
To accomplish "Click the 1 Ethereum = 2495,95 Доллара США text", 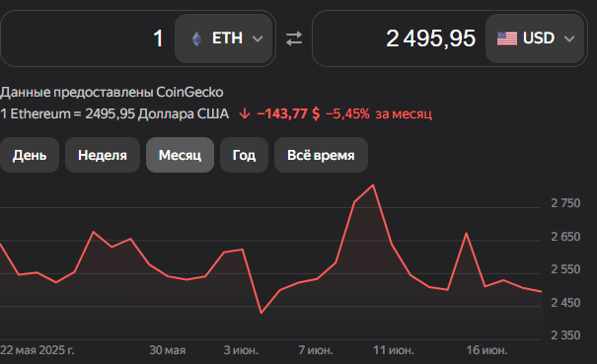I will click(114, 113).
